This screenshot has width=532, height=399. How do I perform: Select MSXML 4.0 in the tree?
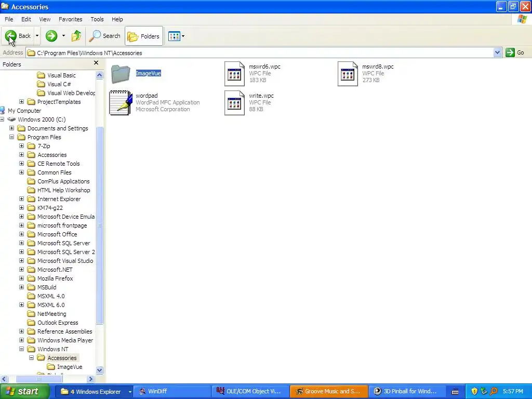51,296
